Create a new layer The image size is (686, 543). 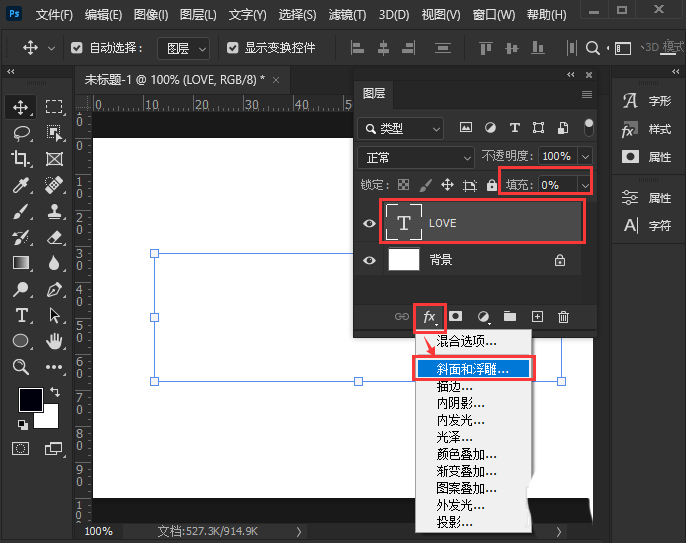pos(537,316)
